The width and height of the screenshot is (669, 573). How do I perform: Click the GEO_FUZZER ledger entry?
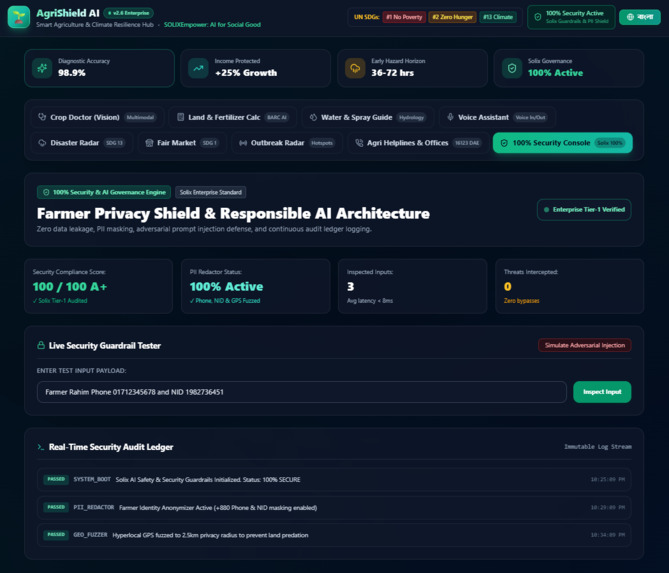click(x=334, y=535)
